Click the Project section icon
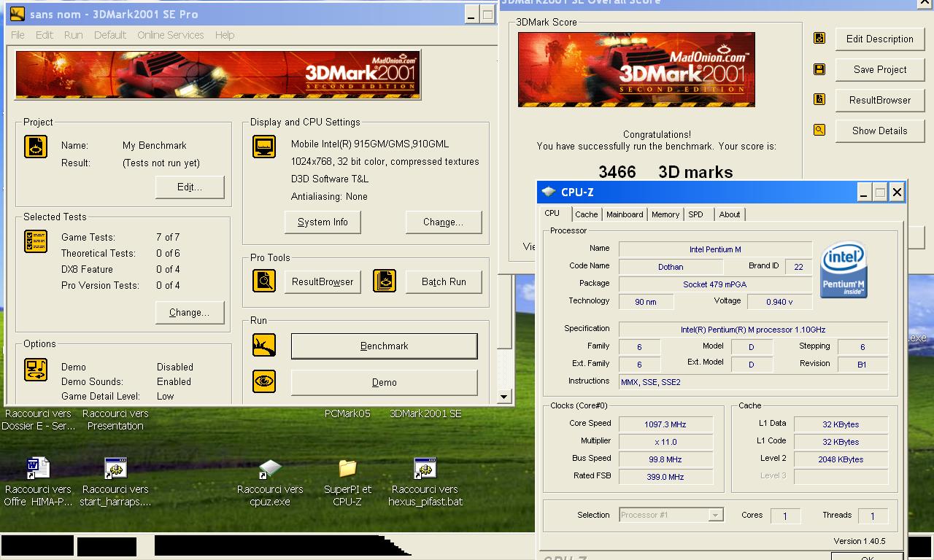The image size is (934, 560). click(x=36, y=147)
